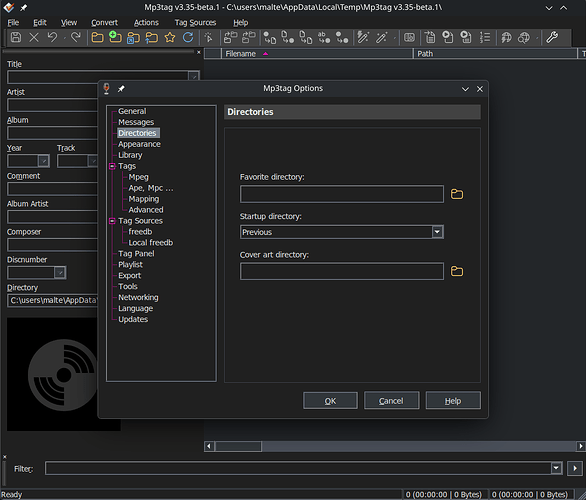Click the Options wrench icon in the toolbar
Image resolution: width=586 pixels, height=500 pixels.
[x=552, y=37]
